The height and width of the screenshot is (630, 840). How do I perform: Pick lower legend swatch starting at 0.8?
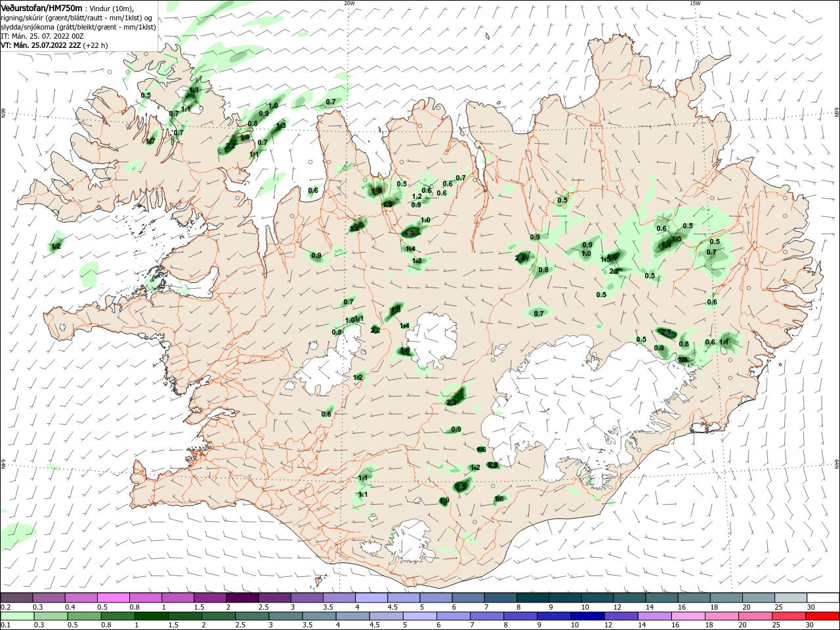pos(118,617)
